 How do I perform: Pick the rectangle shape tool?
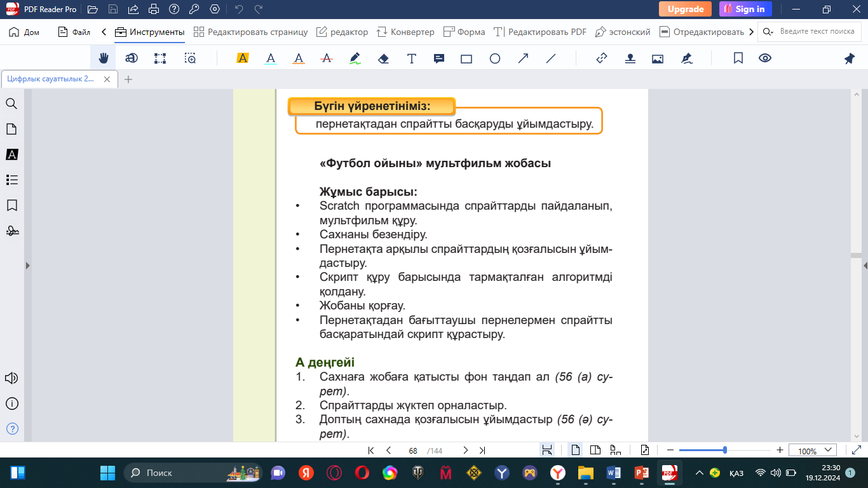coord(466,58)
